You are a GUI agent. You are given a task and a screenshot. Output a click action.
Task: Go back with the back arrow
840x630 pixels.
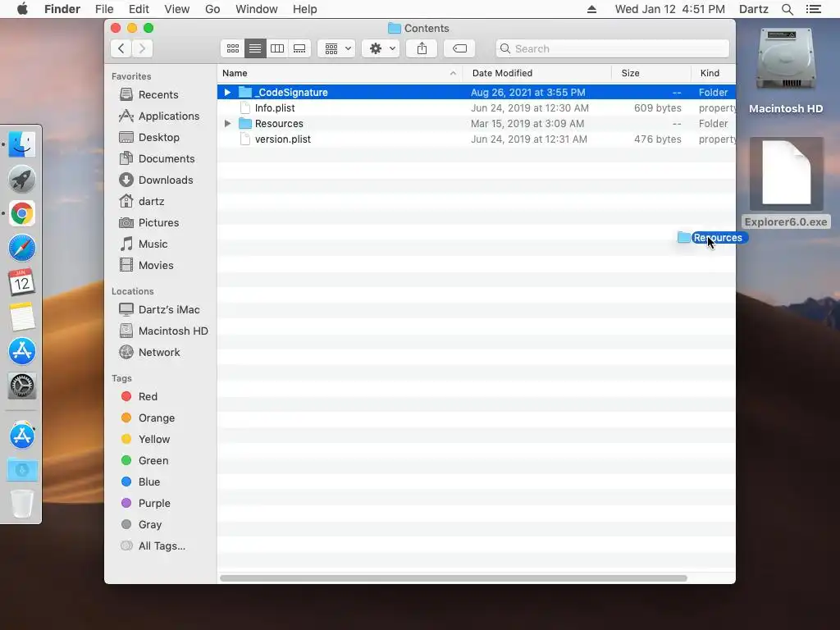[121, 48]
